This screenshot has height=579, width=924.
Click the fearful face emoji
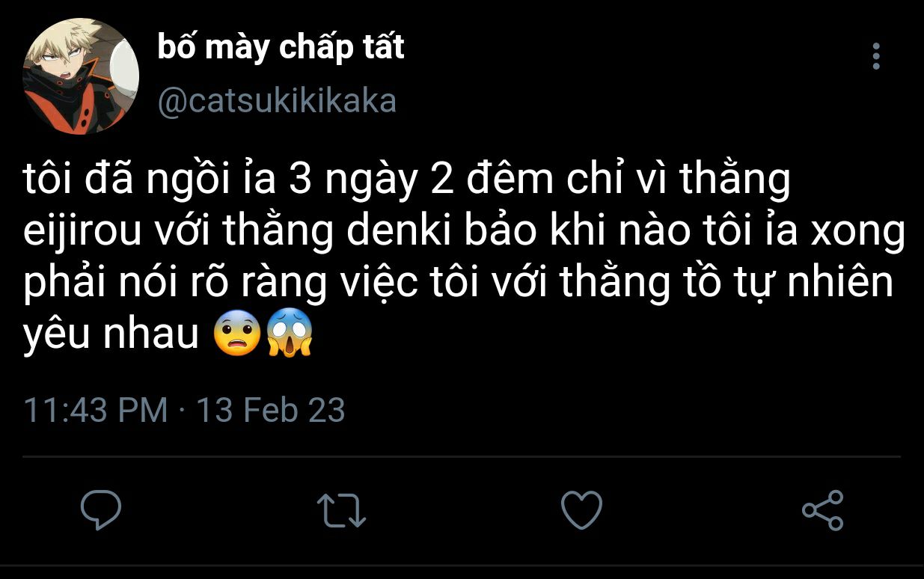(237, 336)
